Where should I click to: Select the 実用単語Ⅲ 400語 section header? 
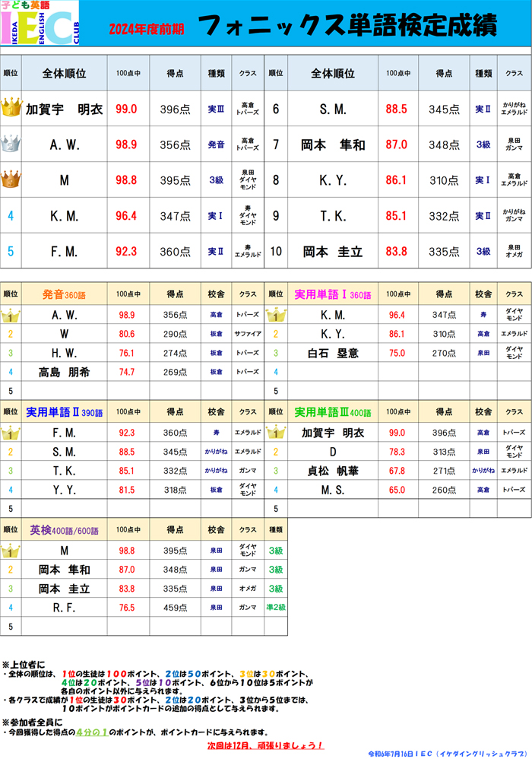[333, 412]
